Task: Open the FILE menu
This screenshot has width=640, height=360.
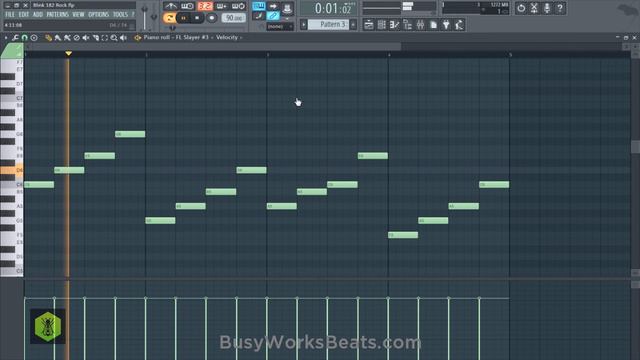Action: click(x=10, y=15)
